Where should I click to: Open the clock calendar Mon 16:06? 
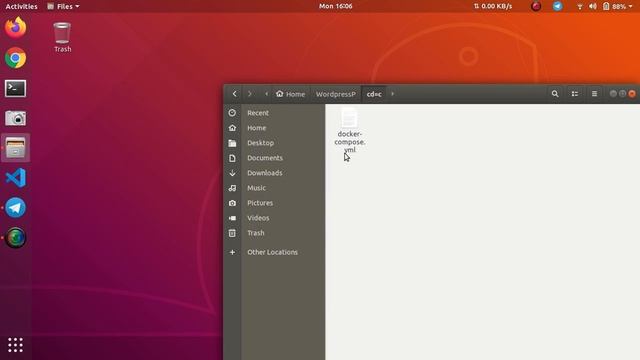(x=336, y=6)
